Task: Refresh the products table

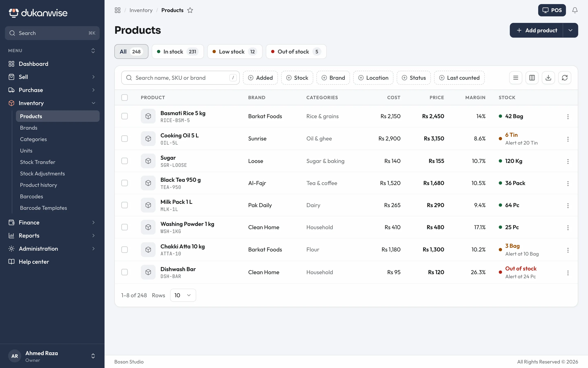Action: click(x=565, y=78)
